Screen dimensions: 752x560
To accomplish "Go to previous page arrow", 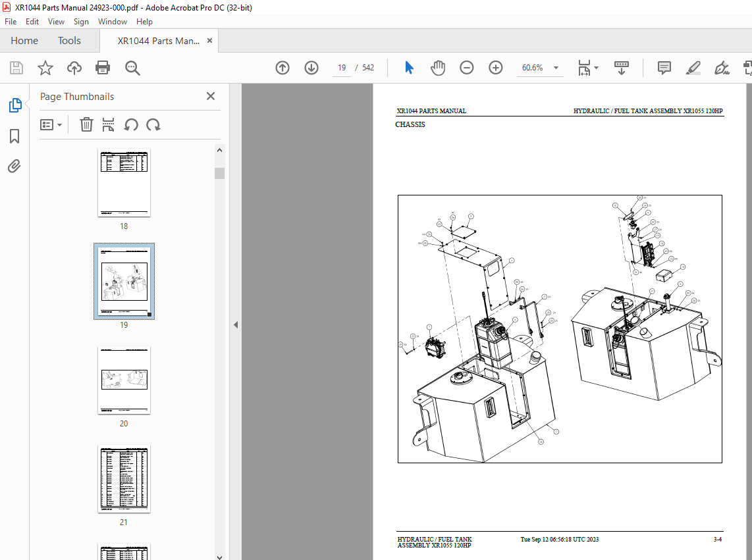I will 282,68.
